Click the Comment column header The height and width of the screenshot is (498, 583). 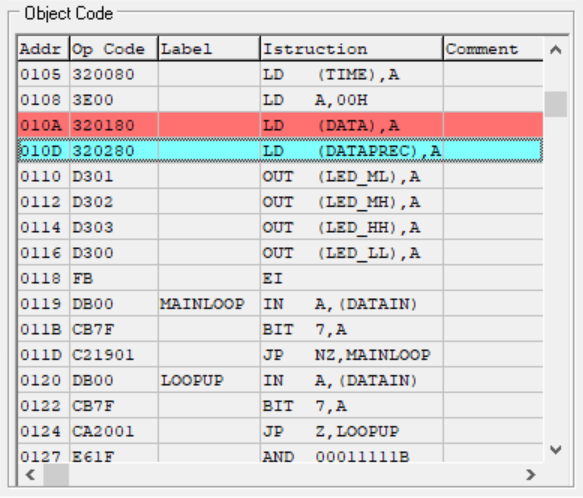coord(493,49)
